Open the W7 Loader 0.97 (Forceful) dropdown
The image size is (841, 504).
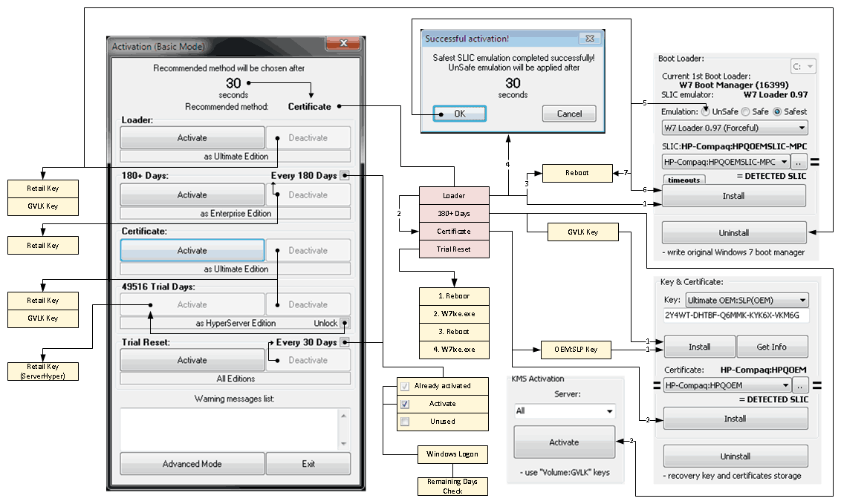[x=734, y=128]
